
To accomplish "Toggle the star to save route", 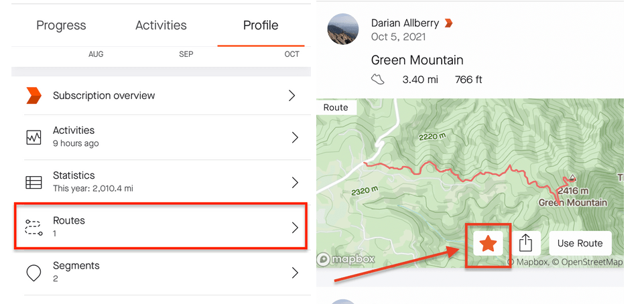I will (x=488, y=243).
